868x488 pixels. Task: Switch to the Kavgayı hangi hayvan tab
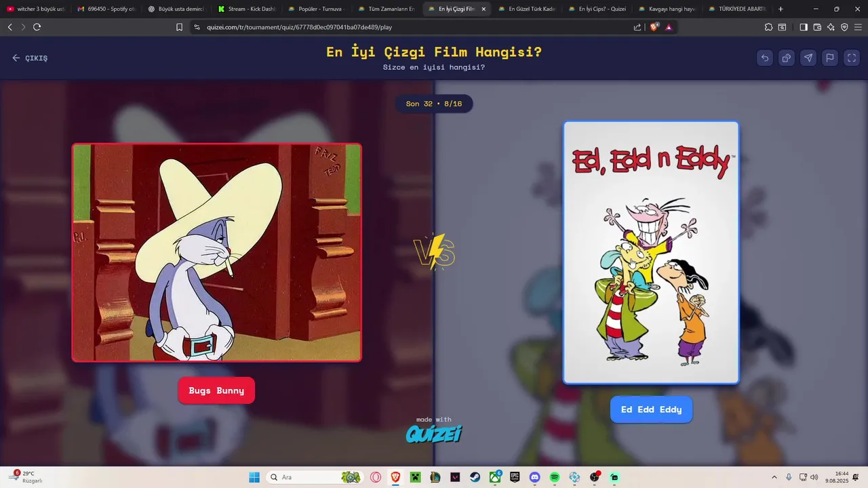(669, 9)
